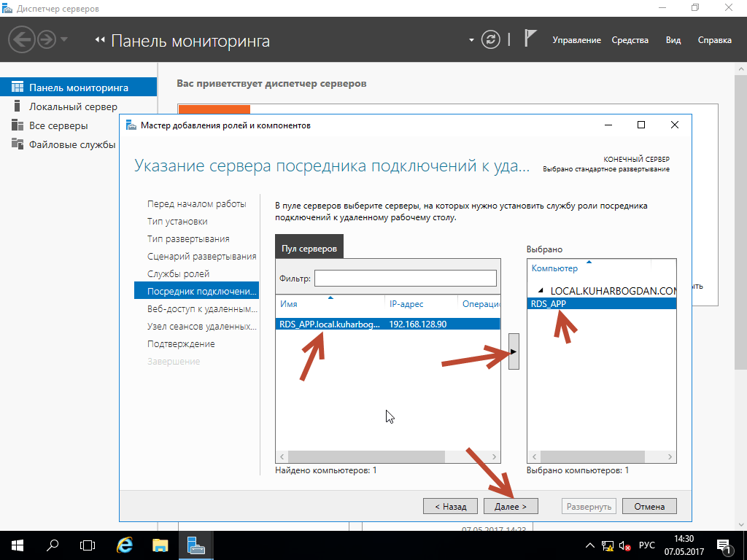Open the Управление menu
Viewport: 747px width, 560px height.
click(576, 40)
